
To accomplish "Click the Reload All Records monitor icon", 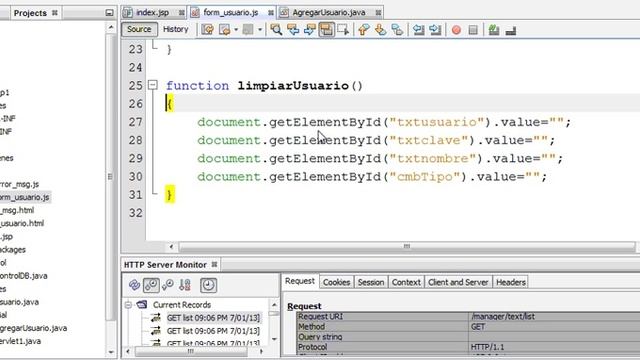I will (x=134, y=285).
